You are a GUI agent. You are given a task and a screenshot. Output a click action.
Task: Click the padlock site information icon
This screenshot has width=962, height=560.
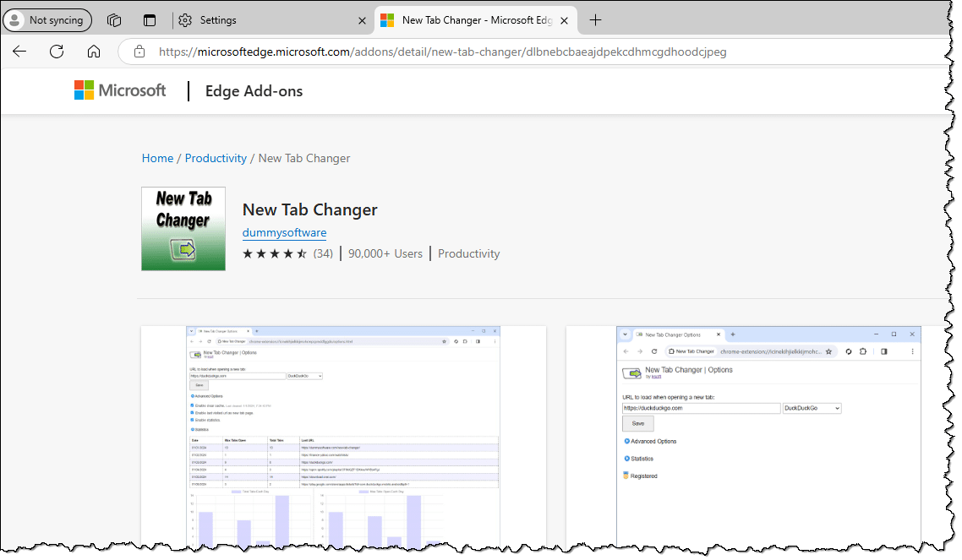(138, 52)
